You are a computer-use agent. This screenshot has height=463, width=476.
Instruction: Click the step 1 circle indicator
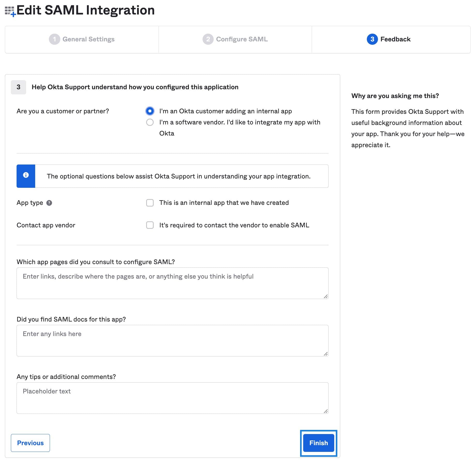[55, 39]
